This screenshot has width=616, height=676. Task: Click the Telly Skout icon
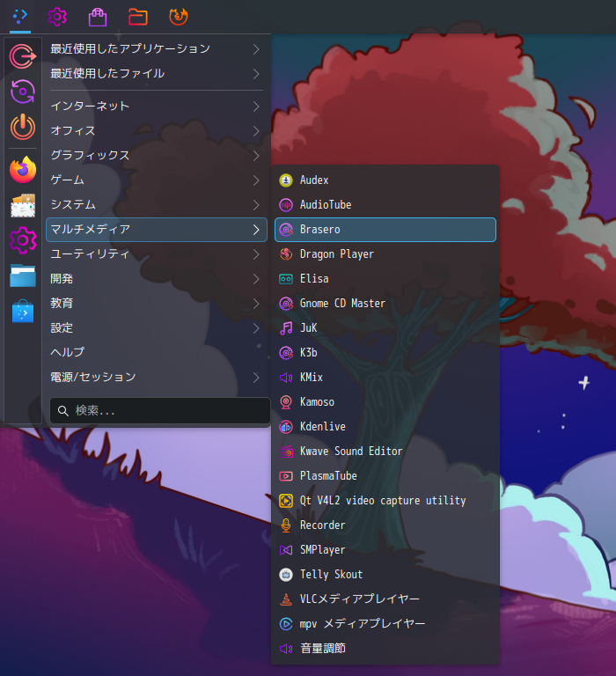click(x=286, y=575)
